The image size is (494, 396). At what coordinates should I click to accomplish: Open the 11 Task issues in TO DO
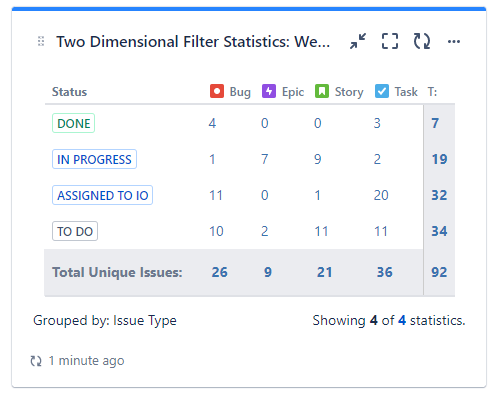coord(381,231)
